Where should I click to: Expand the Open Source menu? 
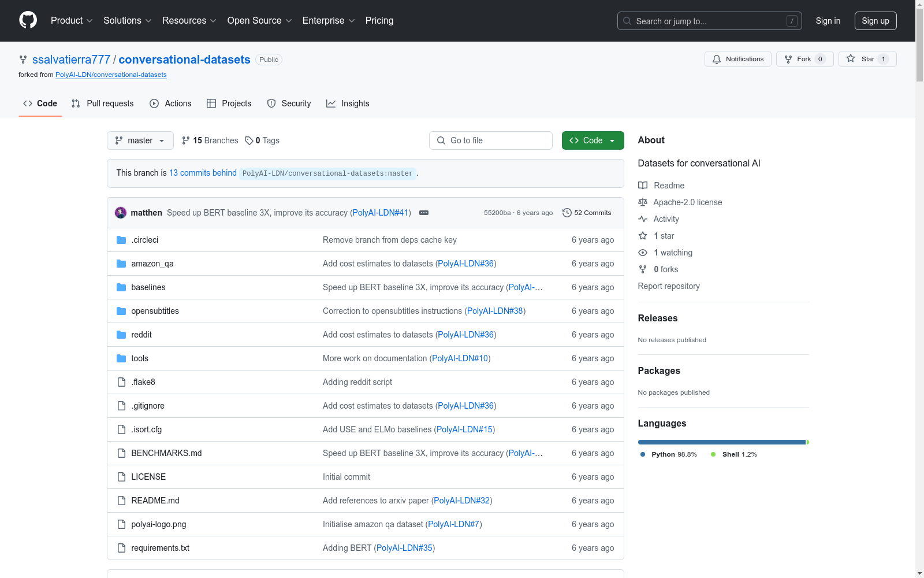260,21
